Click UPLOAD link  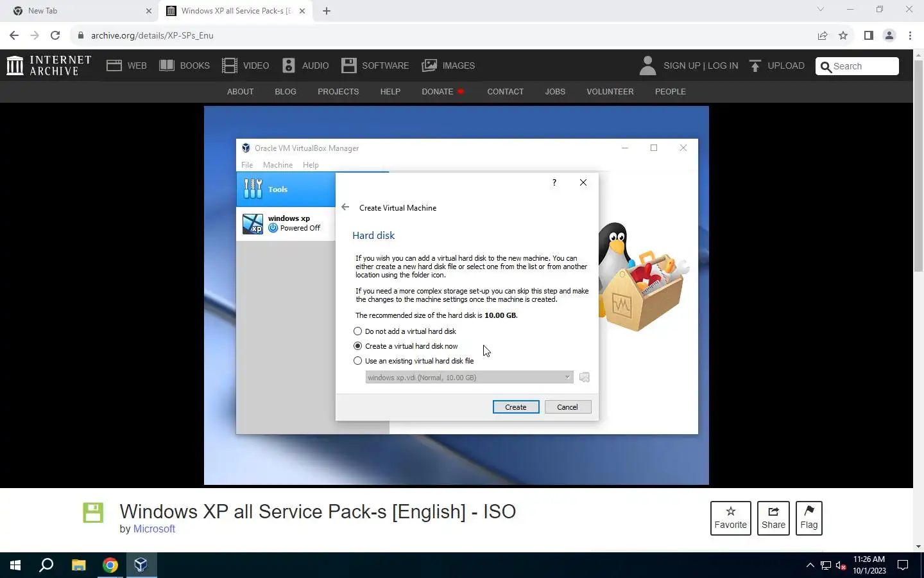776,66
